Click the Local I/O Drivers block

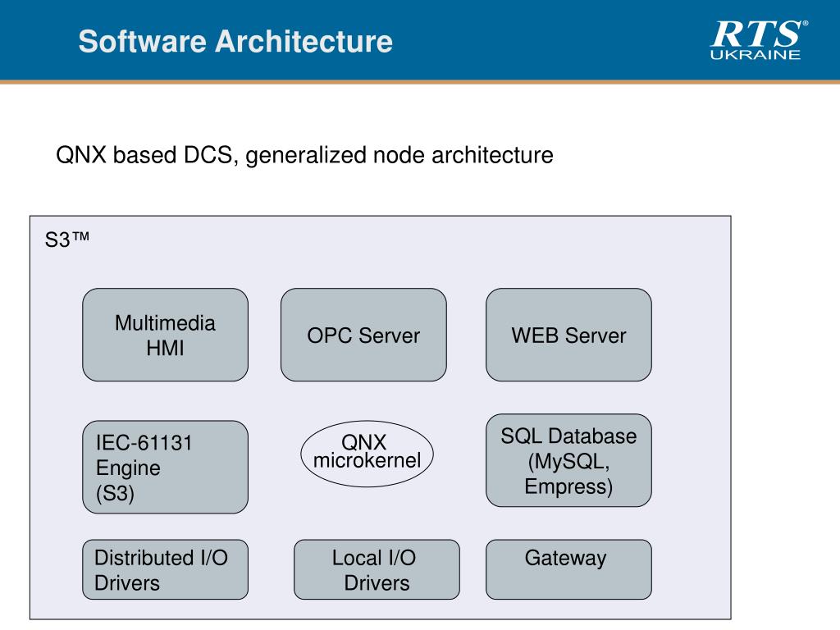click(x=377, y=569)
